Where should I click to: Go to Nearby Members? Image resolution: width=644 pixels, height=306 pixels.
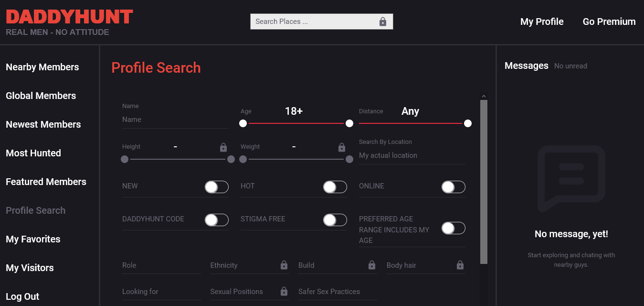click(42, 67)
